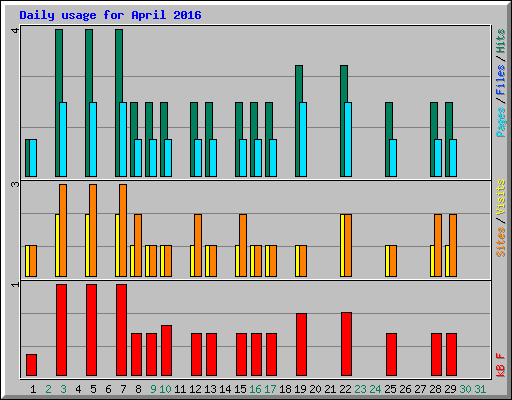
Task: Select day label 27 on x-axis
Action: coord(420,389)
